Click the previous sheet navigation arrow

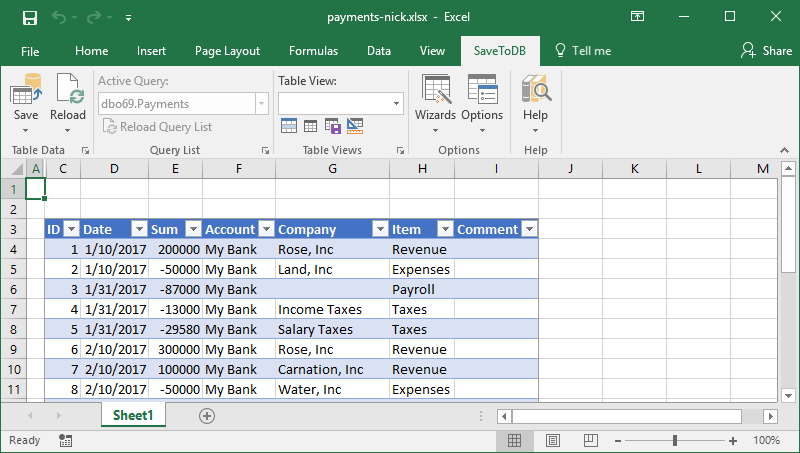coord(30,416)
